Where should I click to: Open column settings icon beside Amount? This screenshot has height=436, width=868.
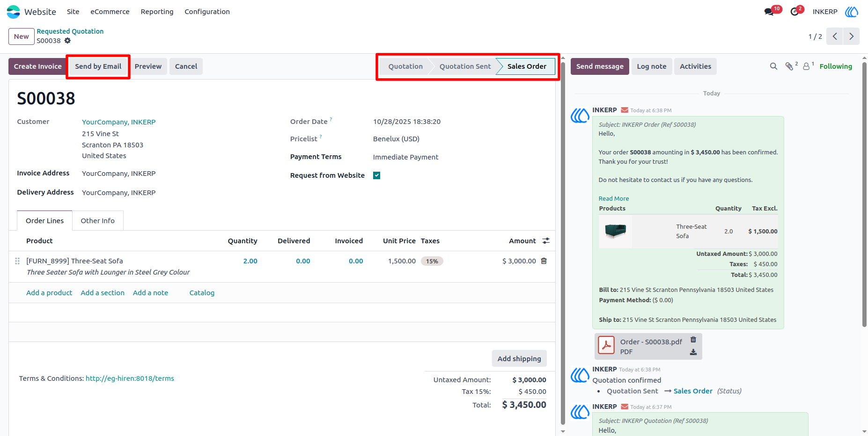click(546, 241)
